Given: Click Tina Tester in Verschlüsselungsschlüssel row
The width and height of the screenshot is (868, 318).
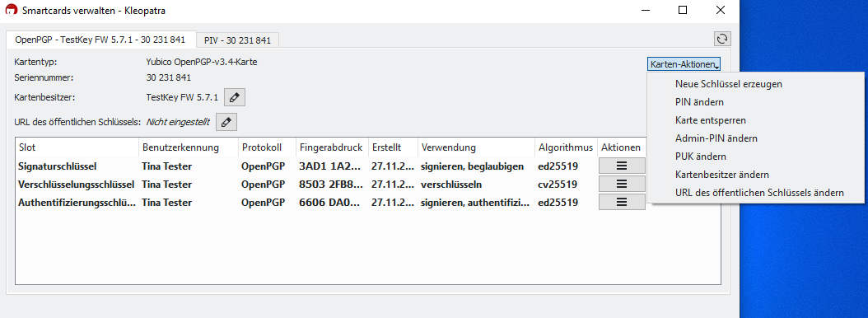Looking at the screenshot, I should click(166, 184).
